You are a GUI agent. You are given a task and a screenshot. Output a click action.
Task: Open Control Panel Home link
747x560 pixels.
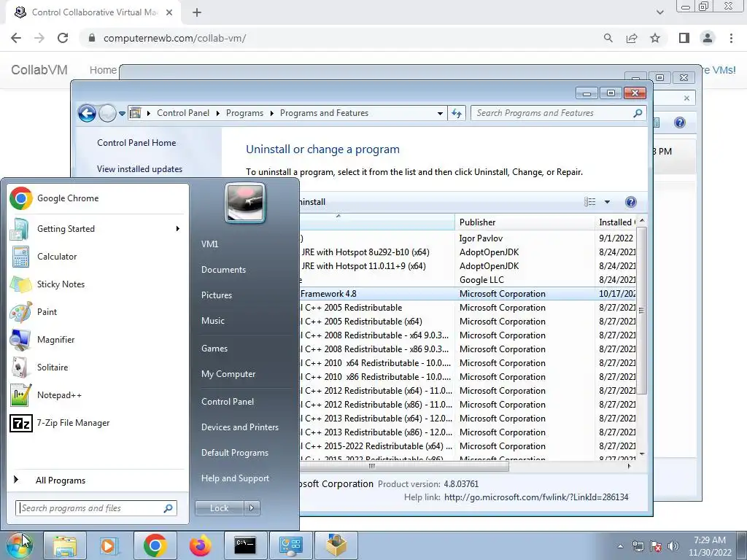click(x=136, y=143)
